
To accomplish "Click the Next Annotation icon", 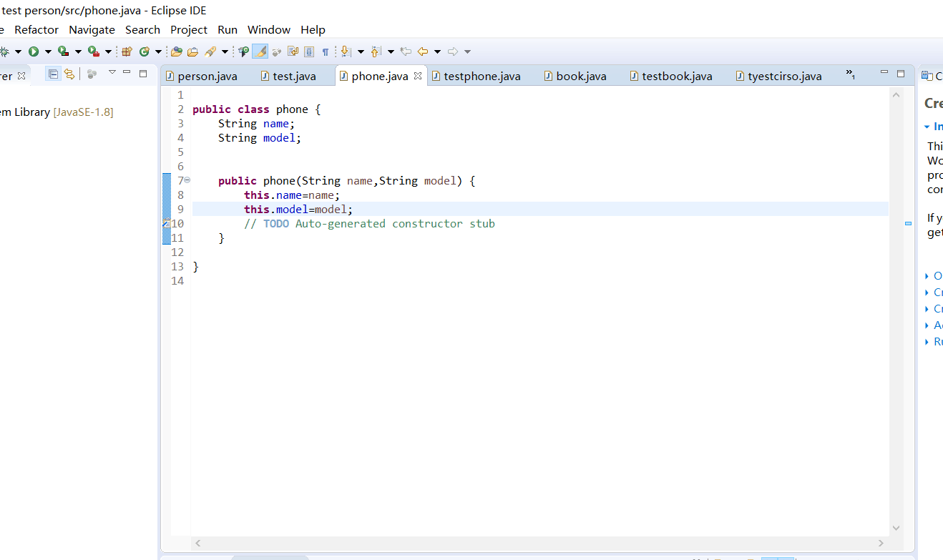I will click(346, 51).
